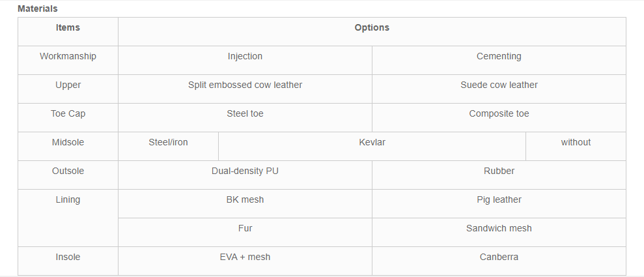
Task: Select the 'without' midsole cell
Action: [x=576, y=146]
